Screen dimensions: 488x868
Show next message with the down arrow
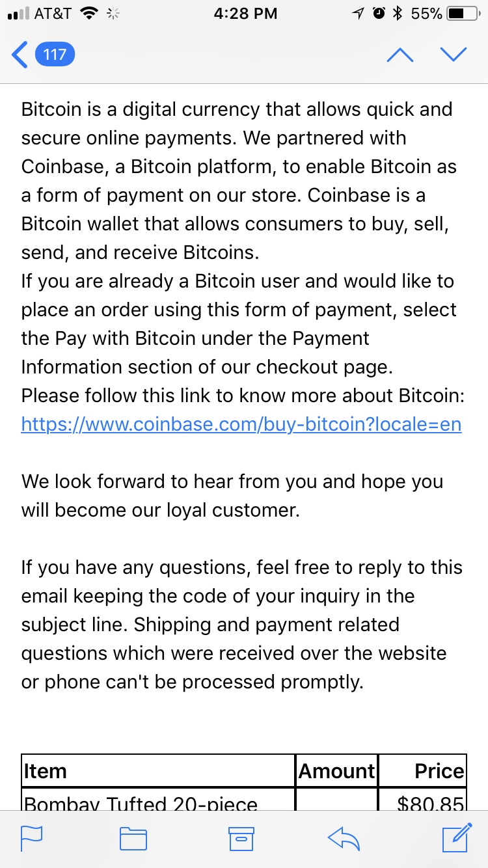(x=454, y=55)
